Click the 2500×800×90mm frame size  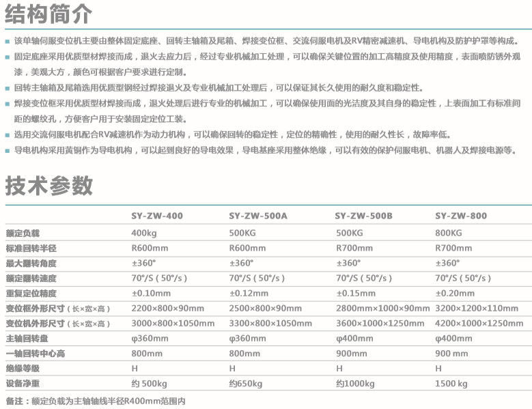click(266, 308)
